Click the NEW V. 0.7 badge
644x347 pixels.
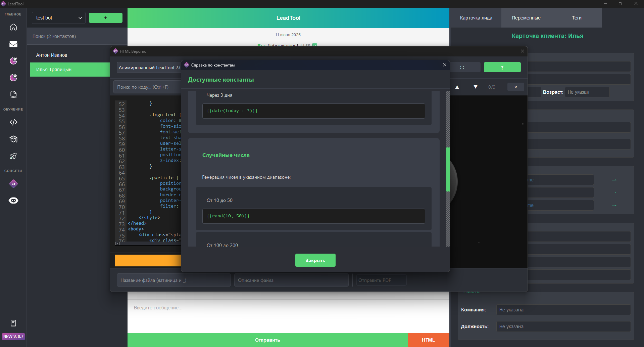click(13, 336)
